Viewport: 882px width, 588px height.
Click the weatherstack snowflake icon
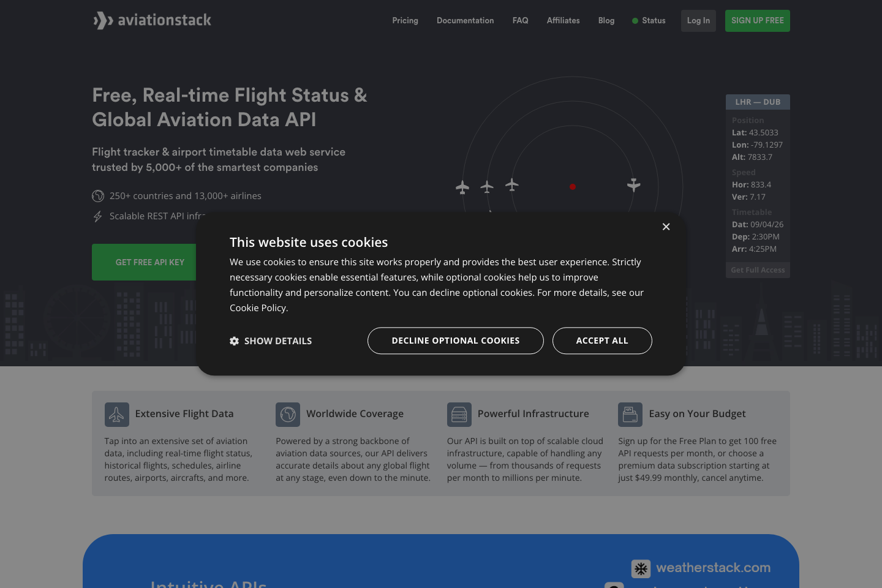(x=641, y=568)
